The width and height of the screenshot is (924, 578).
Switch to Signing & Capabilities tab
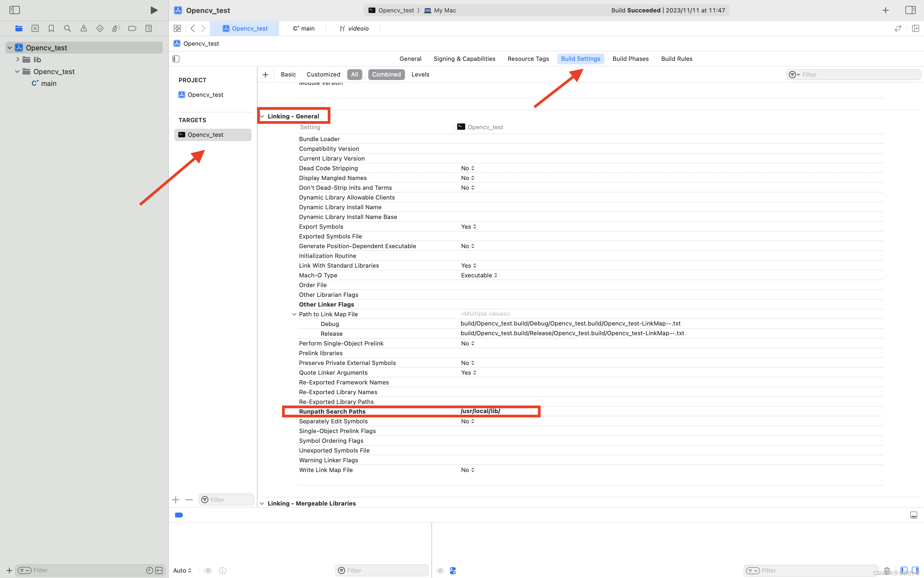tap(464, 59)
